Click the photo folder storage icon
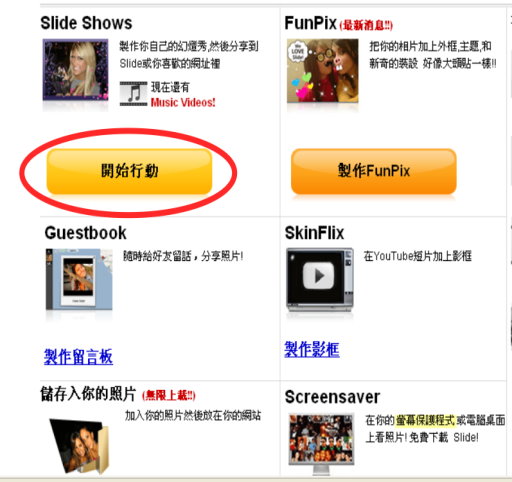The height and width of the screenshot is (482, 512). click(80, 446)
